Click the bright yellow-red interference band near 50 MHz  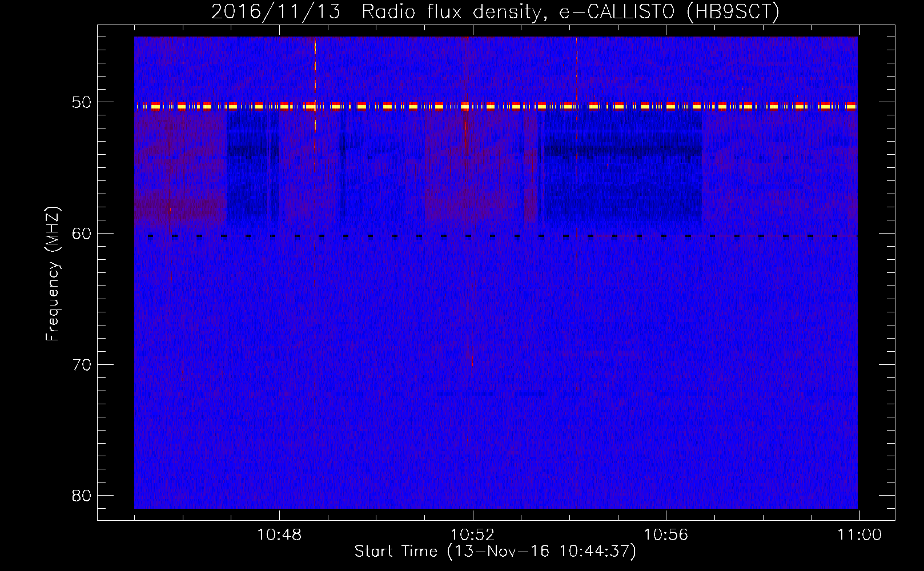[x=496, y=106]
